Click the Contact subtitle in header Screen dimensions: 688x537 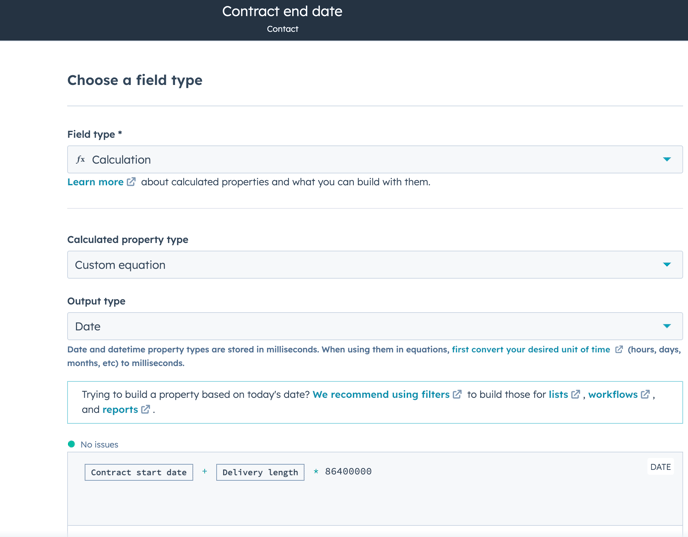pos(283,29)
